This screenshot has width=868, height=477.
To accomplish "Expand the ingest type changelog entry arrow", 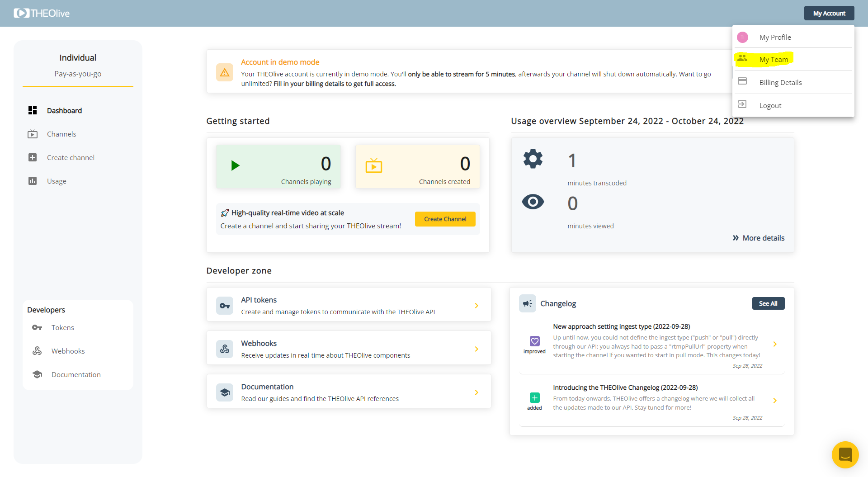I will coord(775,344).
